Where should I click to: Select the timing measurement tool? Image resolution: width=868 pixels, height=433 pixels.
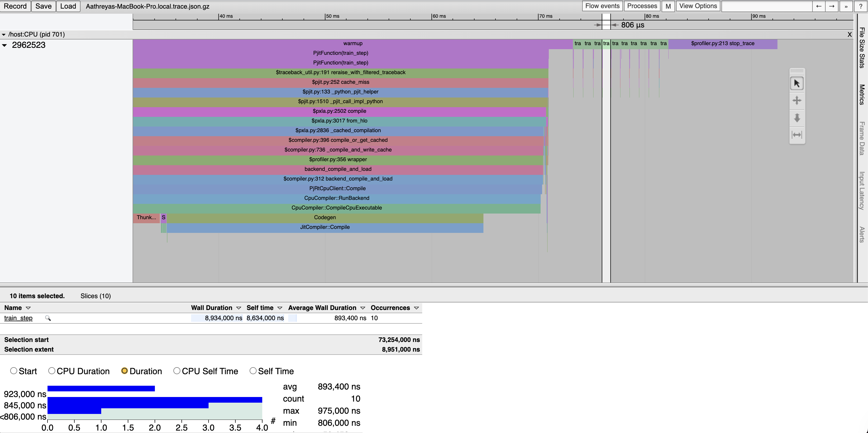coord(797,135)
